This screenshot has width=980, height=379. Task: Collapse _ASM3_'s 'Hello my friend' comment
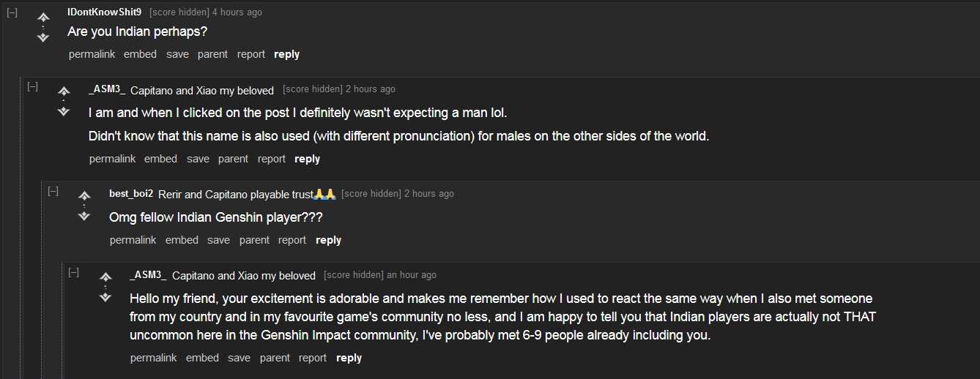[73, 272]
